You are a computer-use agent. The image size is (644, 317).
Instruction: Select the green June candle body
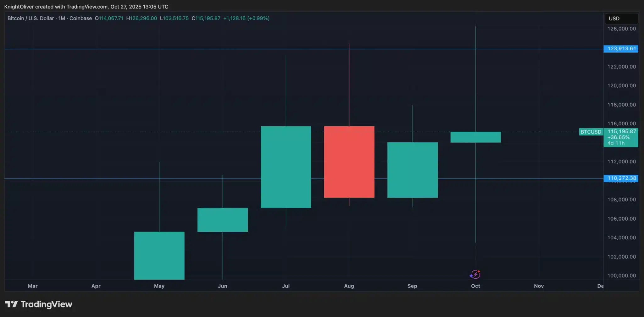(x=223, y=220)
